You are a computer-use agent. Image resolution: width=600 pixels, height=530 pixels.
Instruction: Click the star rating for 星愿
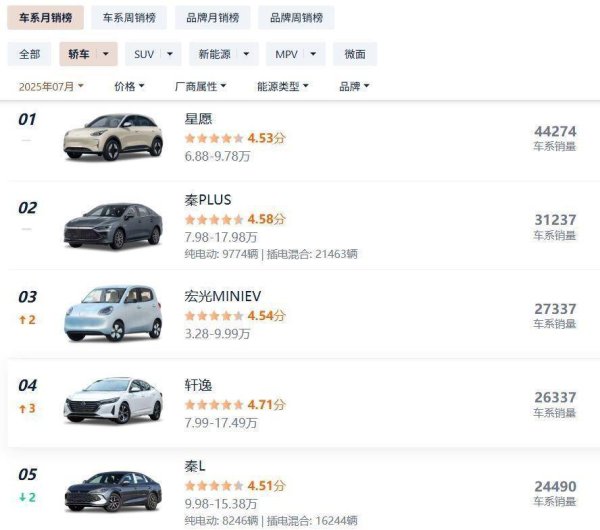pos(214,138)
